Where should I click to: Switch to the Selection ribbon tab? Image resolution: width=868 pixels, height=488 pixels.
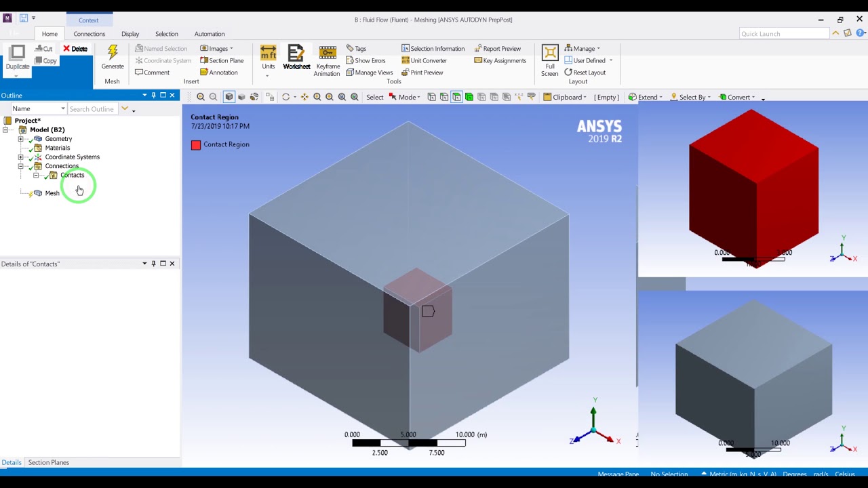166,34
